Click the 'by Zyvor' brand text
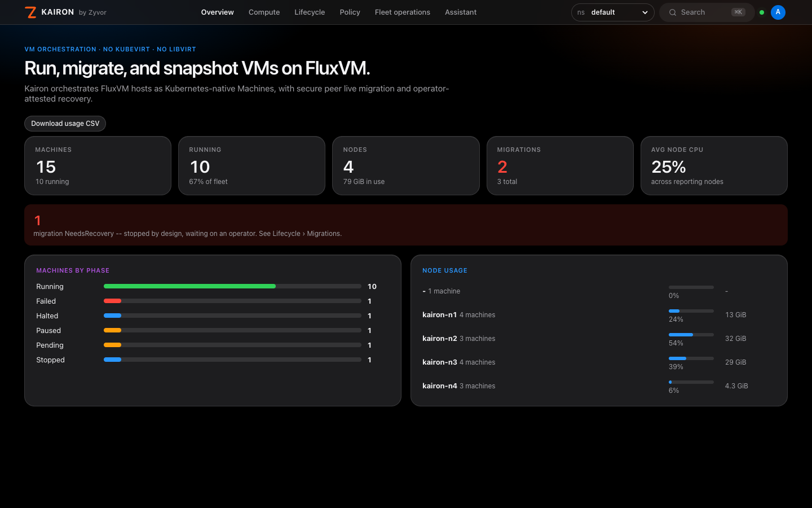The image size is (812, 508). click(92, 12)
